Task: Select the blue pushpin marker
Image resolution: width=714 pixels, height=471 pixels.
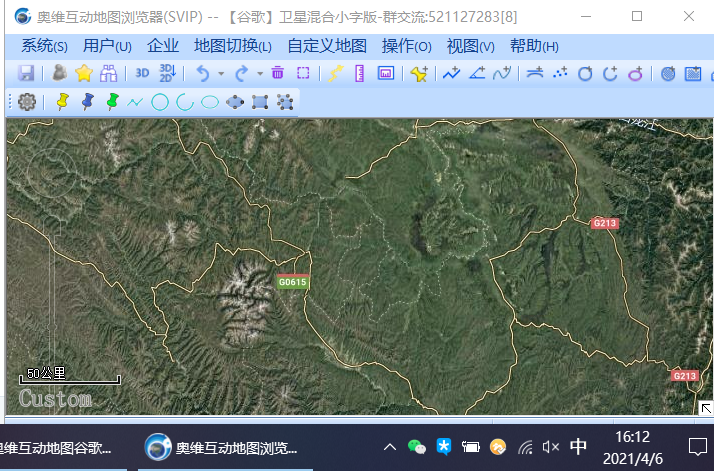Action: [x=87, y=102]
